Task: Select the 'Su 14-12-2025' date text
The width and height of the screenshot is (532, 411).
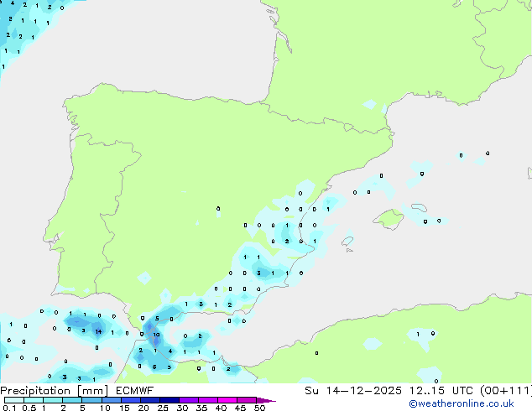Action: coord(353,391)
